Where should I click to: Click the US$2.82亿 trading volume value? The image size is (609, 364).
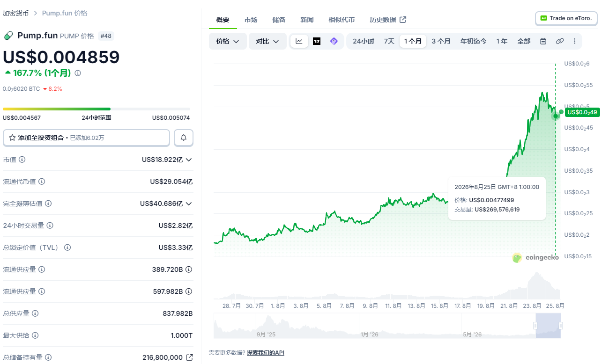click(x=176, y=226)
